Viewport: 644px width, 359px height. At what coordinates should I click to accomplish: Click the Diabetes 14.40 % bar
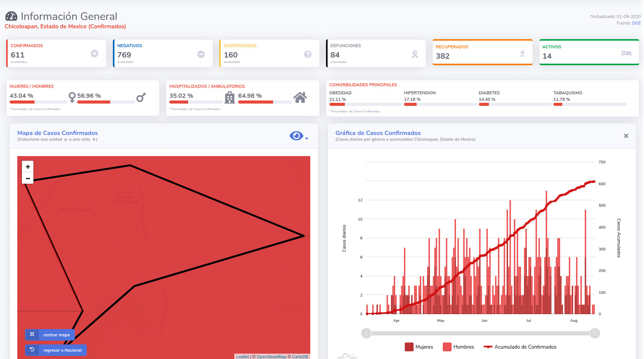[515, 104]
